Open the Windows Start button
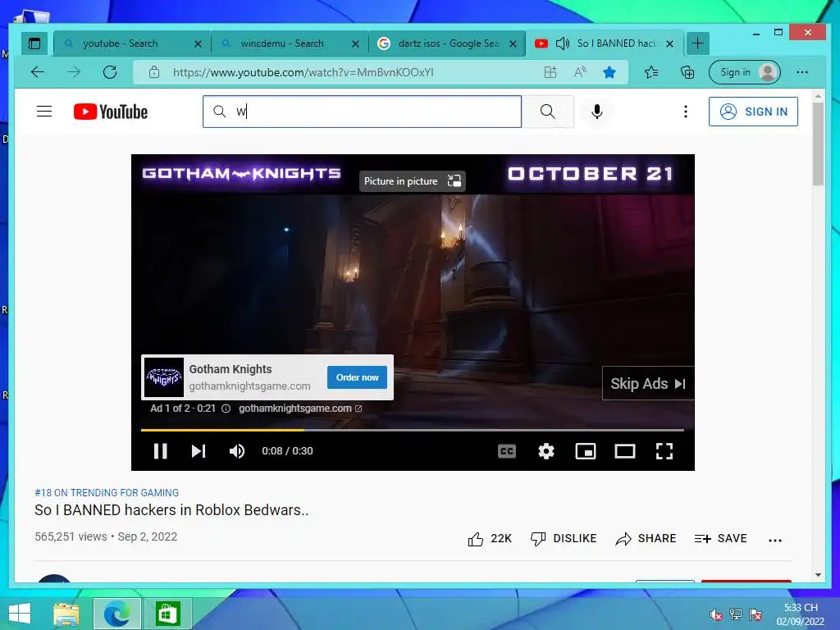This screenshot has width=840, height=630. pyautogui.click(x=20, y=614)
